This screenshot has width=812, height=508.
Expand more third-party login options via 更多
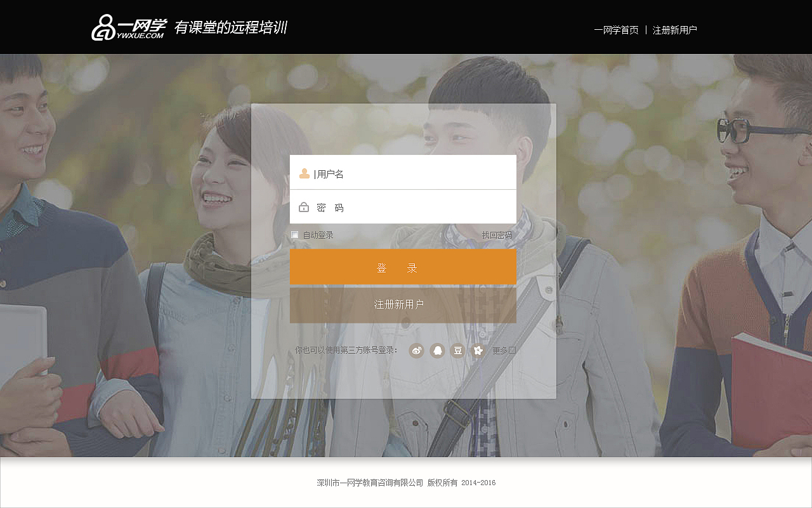click(x=500, y=350)
